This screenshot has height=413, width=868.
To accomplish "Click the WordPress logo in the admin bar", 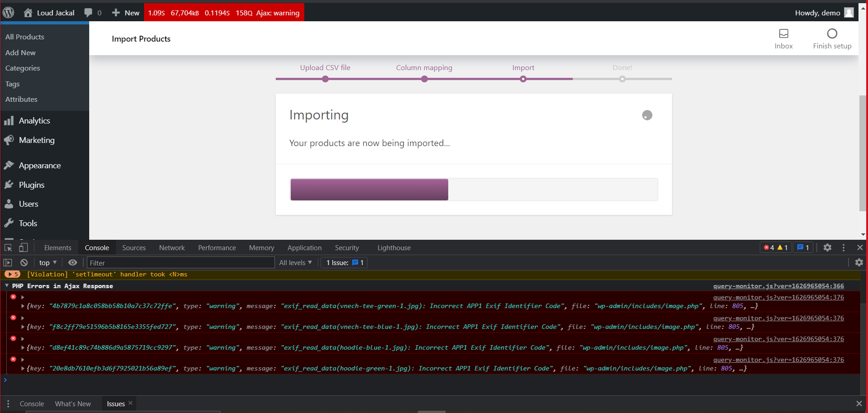I will [9, 12].
